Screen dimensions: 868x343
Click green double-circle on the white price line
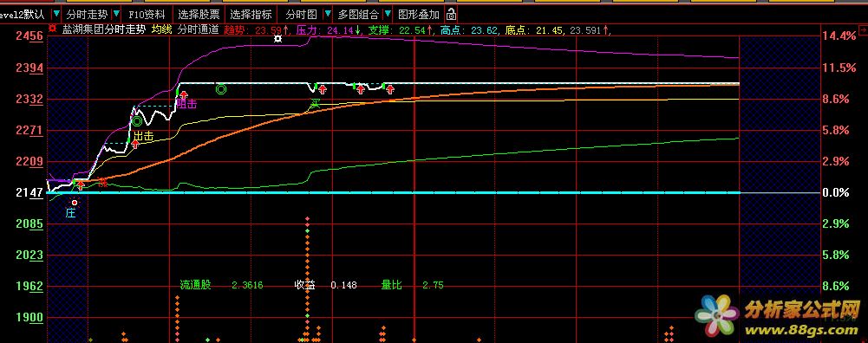221,88
